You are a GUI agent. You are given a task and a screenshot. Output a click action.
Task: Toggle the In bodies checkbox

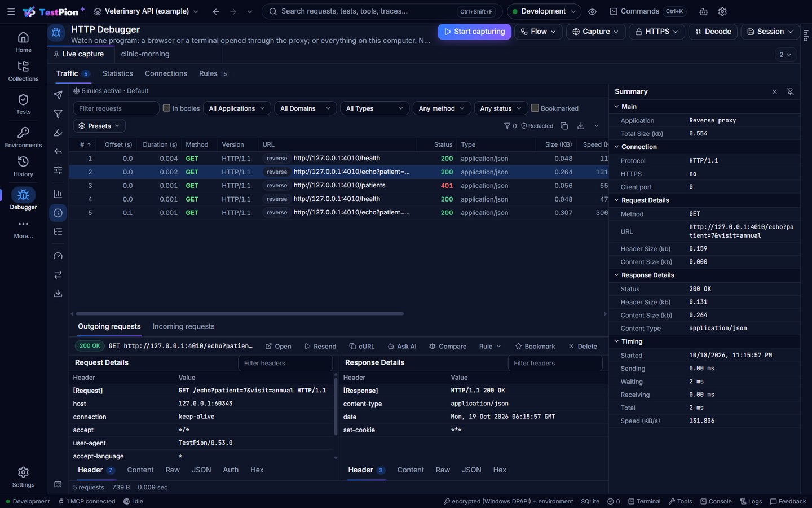click(166, 108)
